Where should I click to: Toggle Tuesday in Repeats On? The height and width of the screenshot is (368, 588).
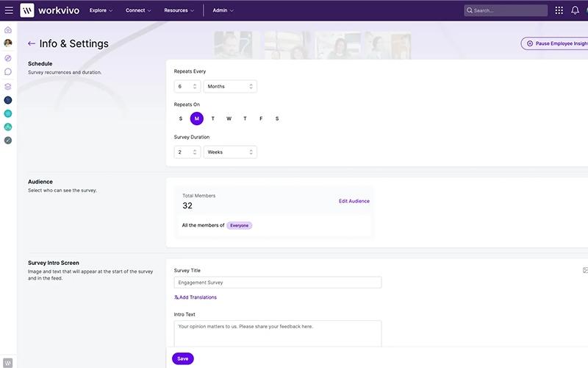213,118
